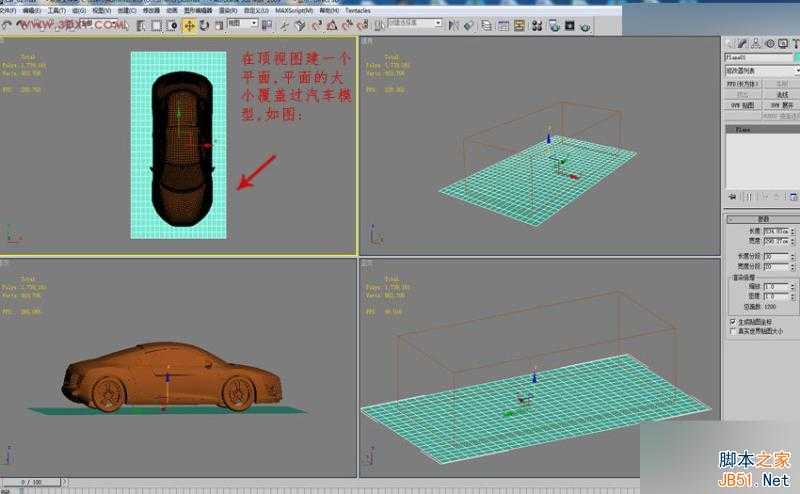This screenshot has height=494, width=800.
Task: Activate the Select and Rotate tool
Action: coord(204,26)
